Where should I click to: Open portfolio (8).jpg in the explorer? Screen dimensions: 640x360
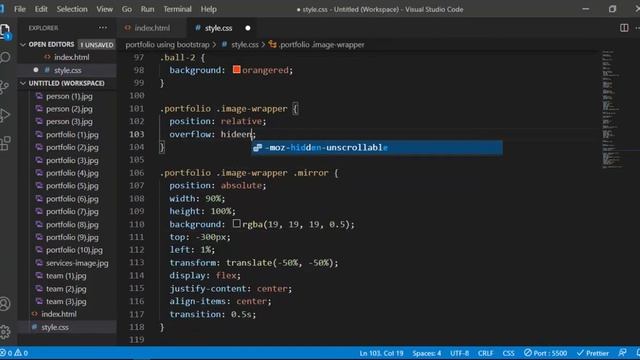point(67,224)
